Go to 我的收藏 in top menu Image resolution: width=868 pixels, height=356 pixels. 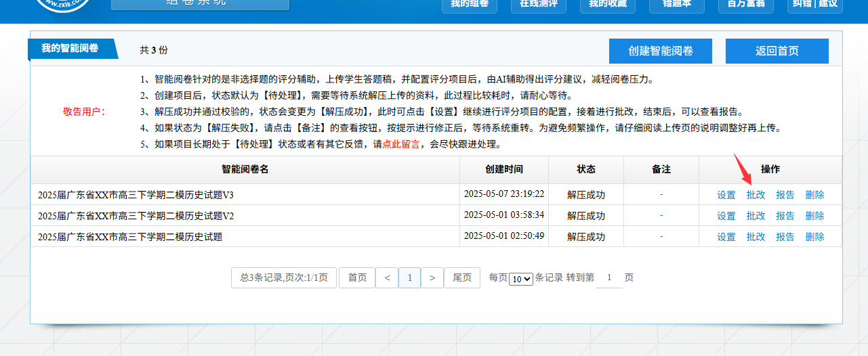[607, 5]
